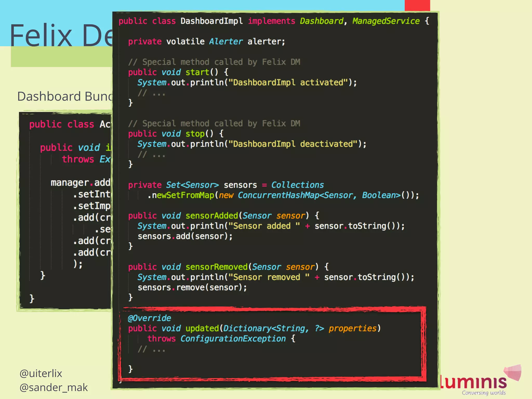Click the '.newSetFromMap(new ConcurrentHashMap' line
The image size is (532, 399).
tap(283, 195)
